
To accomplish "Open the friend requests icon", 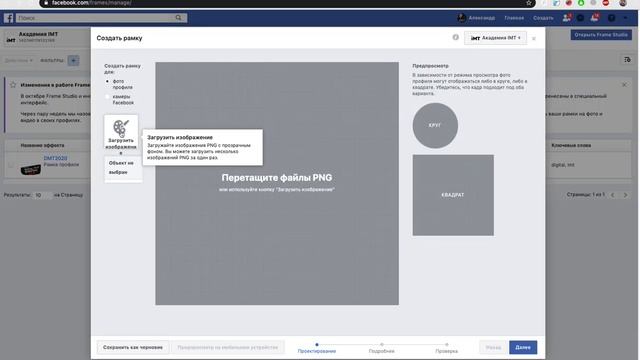I will click(567, 18).
